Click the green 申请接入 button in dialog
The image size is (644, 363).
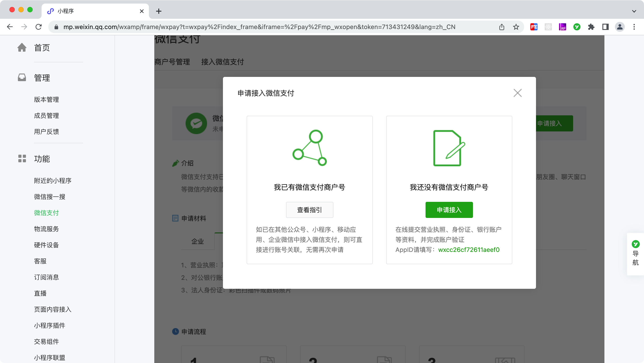click(449, 210)
